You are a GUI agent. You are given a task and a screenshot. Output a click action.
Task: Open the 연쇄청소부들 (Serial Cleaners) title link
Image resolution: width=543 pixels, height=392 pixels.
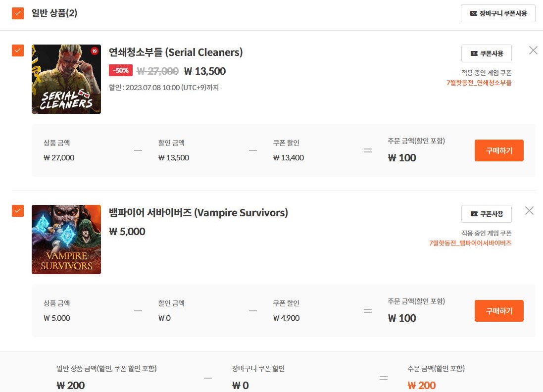[176, 52]
